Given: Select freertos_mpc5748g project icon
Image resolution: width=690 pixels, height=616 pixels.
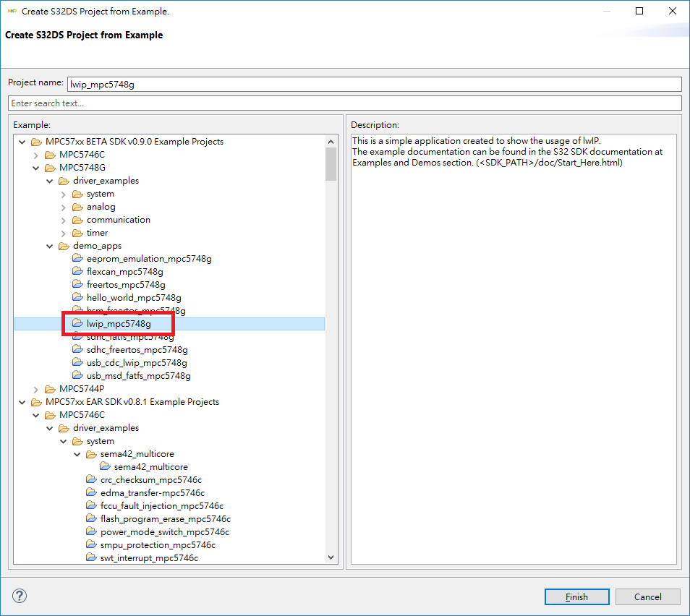Looking at the screenshot, I should (78, 284).
